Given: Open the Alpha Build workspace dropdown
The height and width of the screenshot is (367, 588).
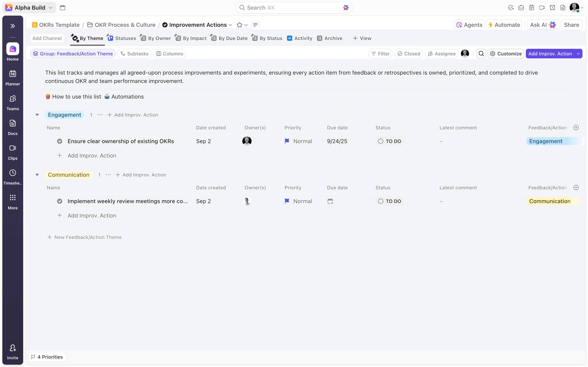Looking at the screenshot, I should (30, 8).
